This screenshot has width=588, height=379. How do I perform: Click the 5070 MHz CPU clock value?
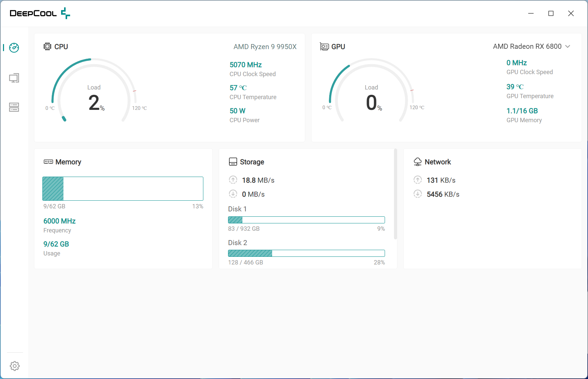pos(246,65)
